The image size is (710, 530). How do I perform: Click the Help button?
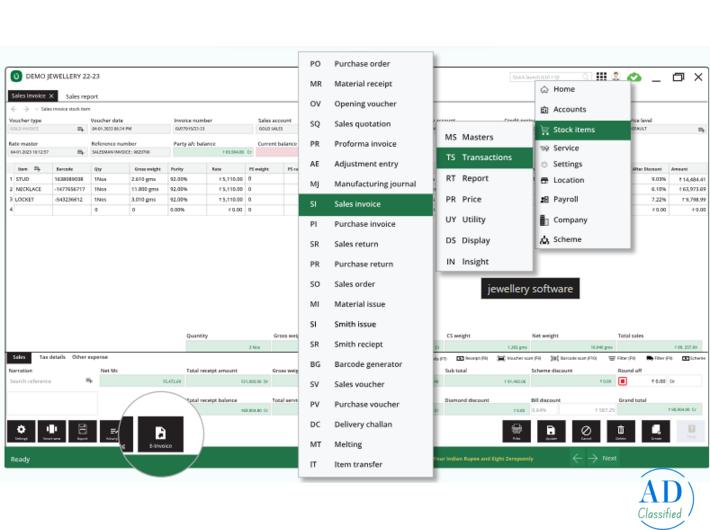691,431
